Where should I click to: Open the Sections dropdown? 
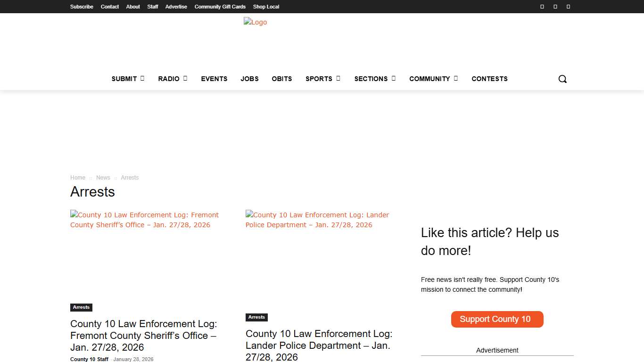[375, 79]
